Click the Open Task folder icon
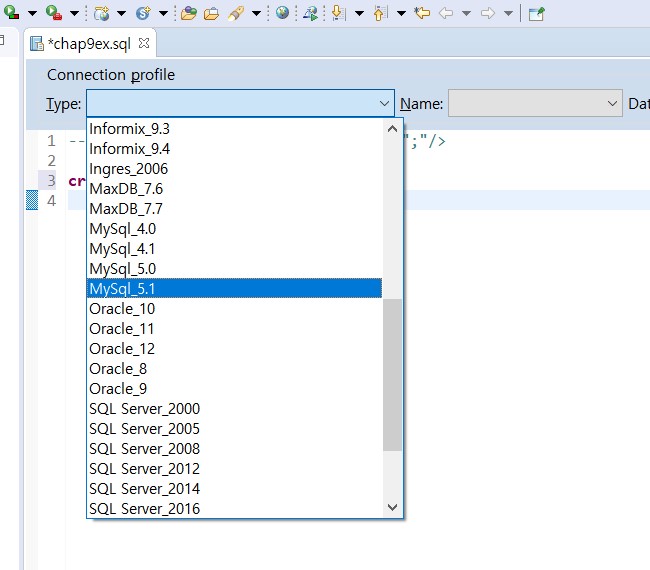The width and height of the screenshot is (650, 570). (211, 13)
